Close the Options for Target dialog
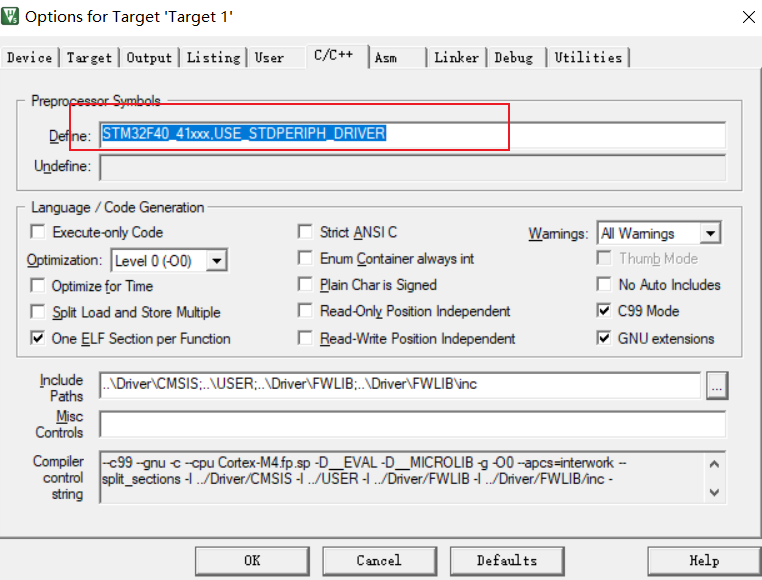The height and width of the screenshot is (580, 762). [x=748, y=17]
